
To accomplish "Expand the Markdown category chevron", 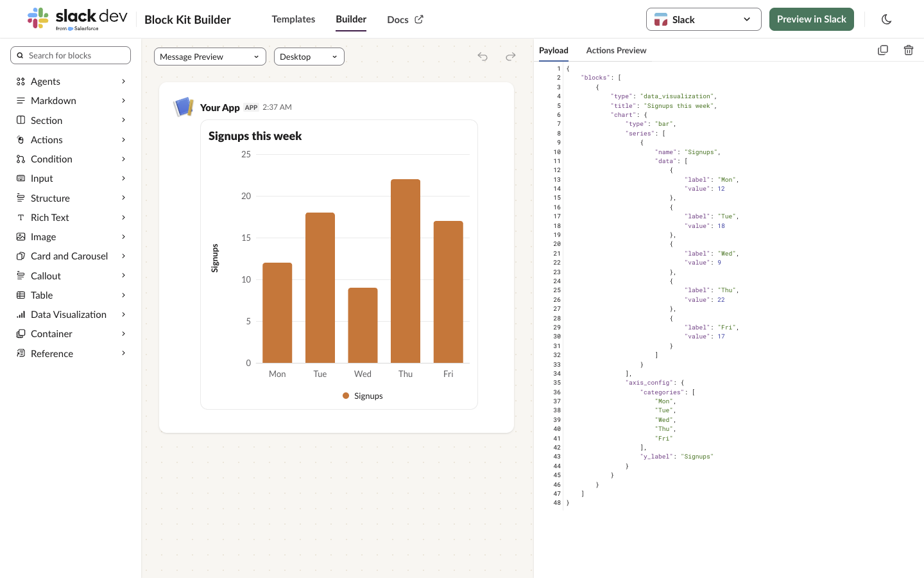I will [x=124, y=101].
